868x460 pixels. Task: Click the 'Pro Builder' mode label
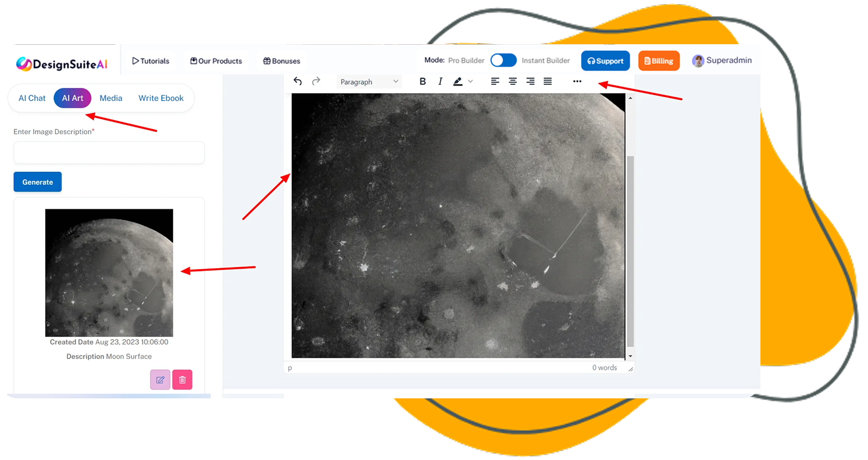(466, 60)
